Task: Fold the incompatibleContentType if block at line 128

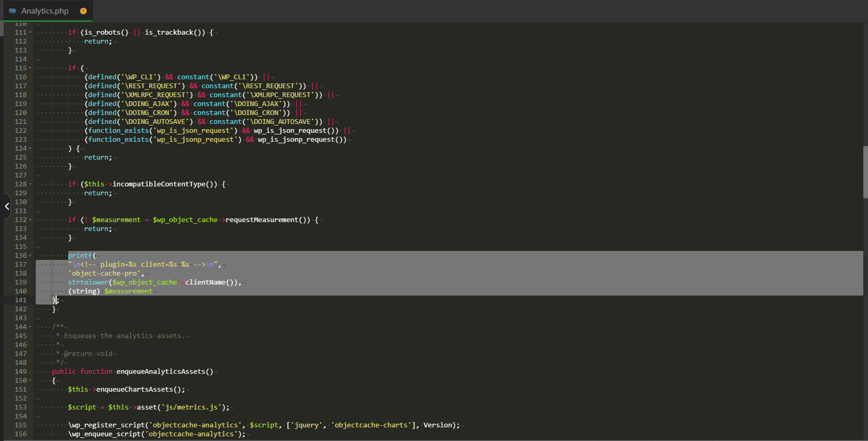Action: point(30,184)
